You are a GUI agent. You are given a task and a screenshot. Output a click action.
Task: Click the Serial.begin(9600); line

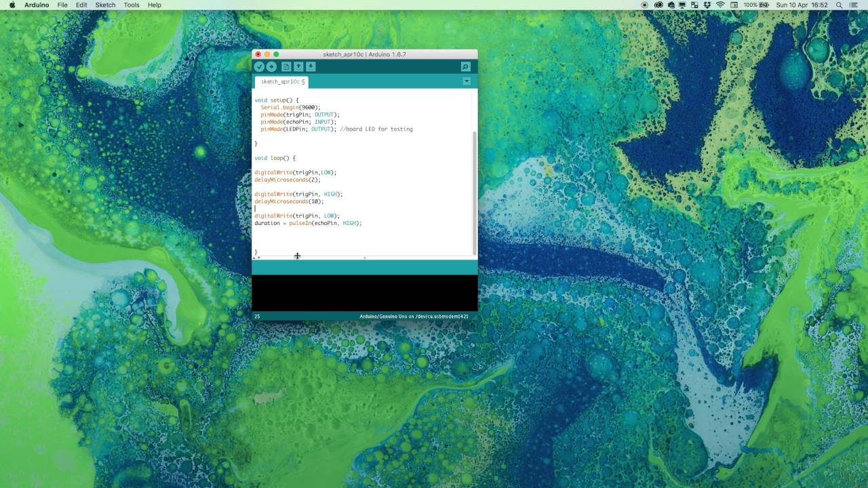coord(290,107)
